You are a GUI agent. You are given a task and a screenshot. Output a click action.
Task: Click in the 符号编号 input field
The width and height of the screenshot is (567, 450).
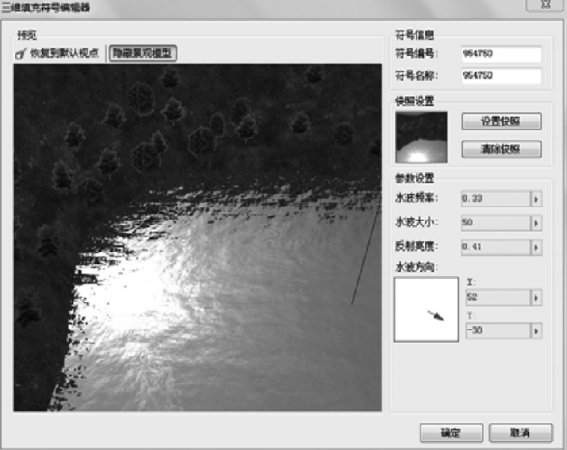pos(502,54)
